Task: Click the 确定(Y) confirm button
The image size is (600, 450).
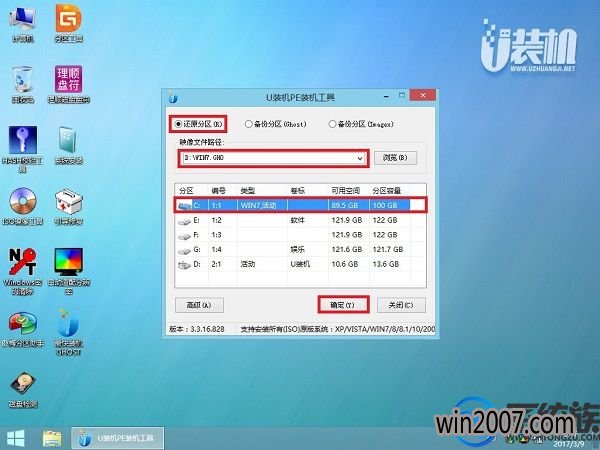Action: (x=343, y=305)
